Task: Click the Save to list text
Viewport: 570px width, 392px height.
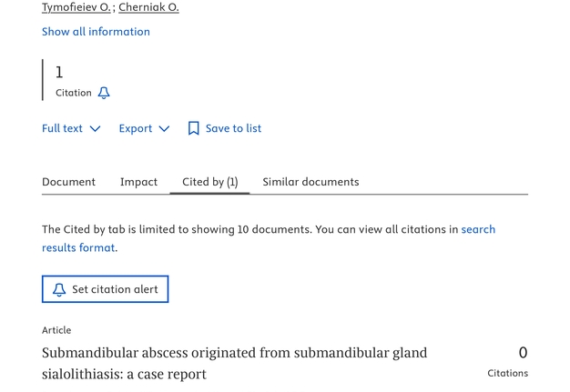Action: pyautogui.click(x=233, y=128)
